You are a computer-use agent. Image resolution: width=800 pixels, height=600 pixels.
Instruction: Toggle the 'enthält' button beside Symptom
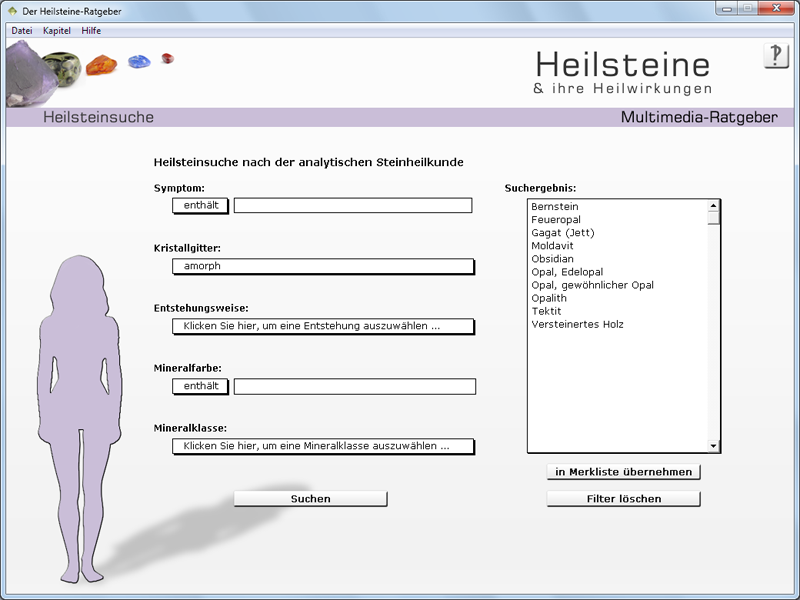(200, 205)
